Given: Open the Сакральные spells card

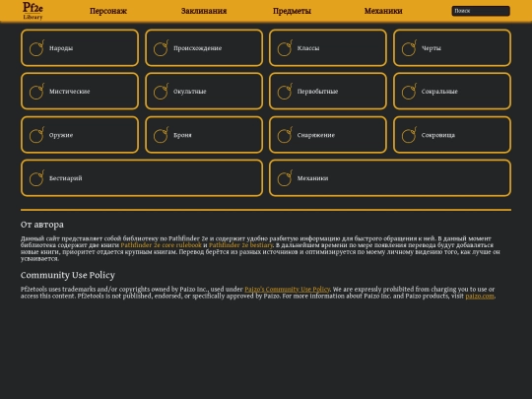Looking at the screenshot, I should 452,92.
